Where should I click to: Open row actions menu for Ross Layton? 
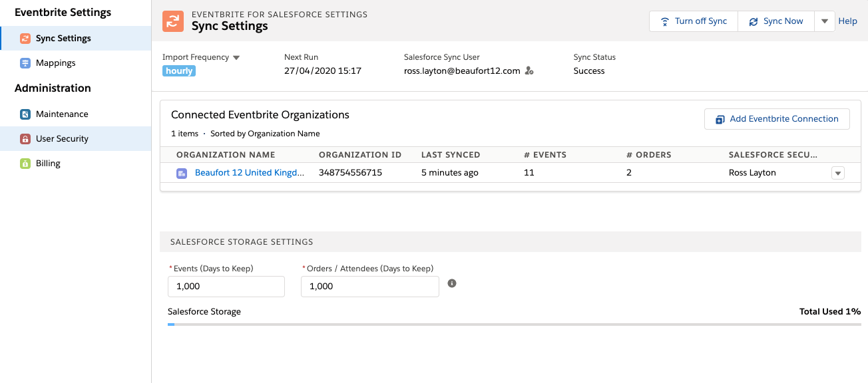(x=838, y=173)
